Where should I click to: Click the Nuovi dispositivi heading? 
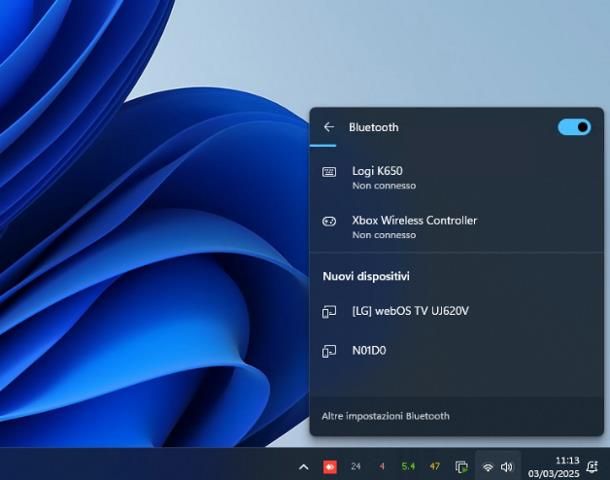366,276
